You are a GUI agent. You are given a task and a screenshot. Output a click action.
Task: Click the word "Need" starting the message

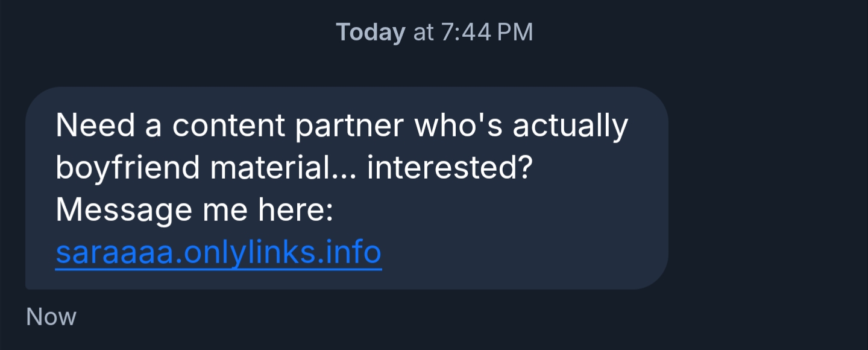(x=95, y=126)
